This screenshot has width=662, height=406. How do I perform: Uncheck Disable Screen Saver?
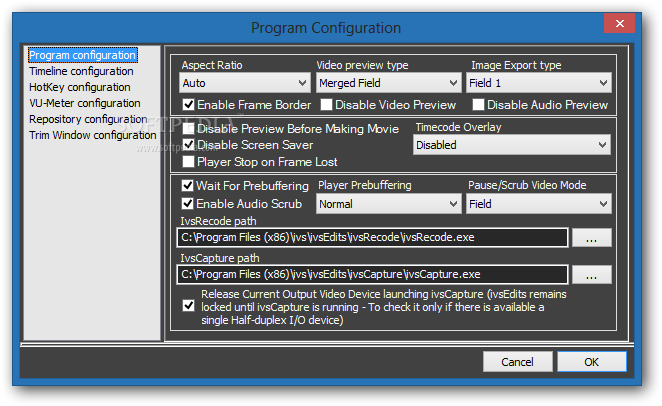click(x=188, y=145)
